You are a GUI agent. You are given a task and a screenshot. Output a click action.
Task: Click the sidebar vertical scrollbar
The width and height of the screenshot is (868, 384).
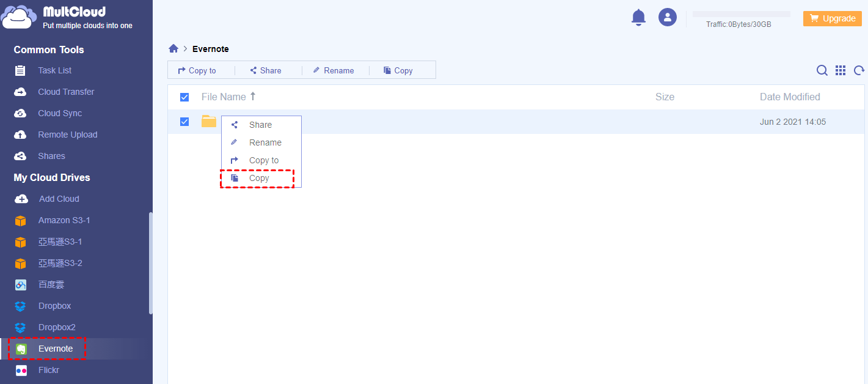151,263
